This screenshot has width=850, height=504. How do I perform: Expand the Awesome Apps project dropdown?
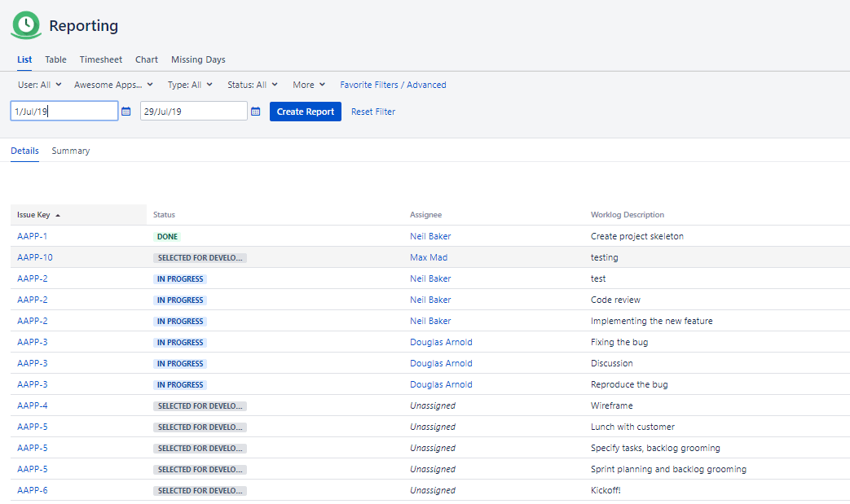[113, 85]
